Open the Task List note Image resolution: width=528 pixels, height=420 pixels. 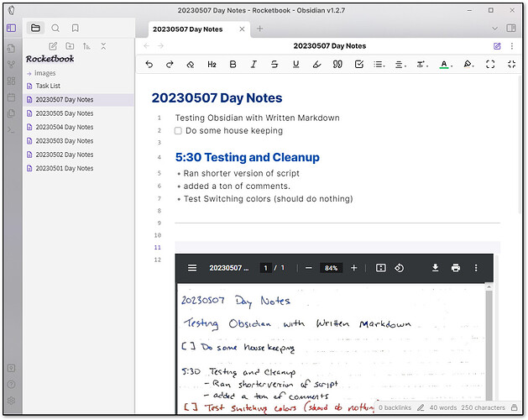coord(48,86)
